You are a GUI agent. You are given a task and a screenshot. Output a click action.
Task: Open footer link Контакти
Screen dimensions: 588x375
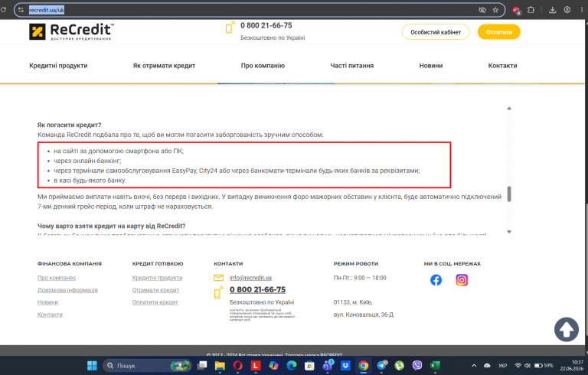[50, 315]
